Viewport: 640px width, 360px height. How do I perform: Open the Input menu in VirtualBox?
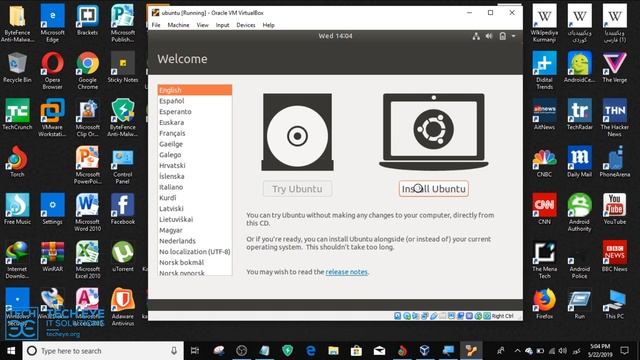pos(222,25)
